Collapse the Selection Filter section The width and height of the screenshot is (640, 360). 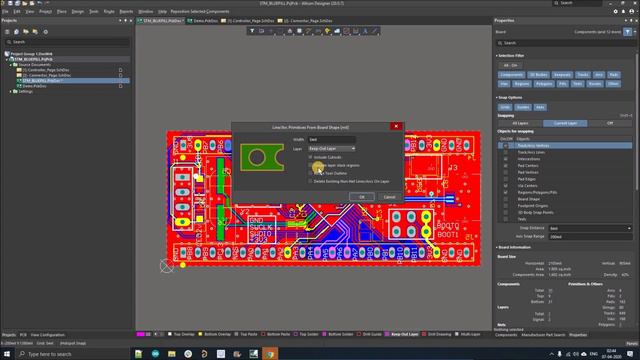click(x=497, y=56)
